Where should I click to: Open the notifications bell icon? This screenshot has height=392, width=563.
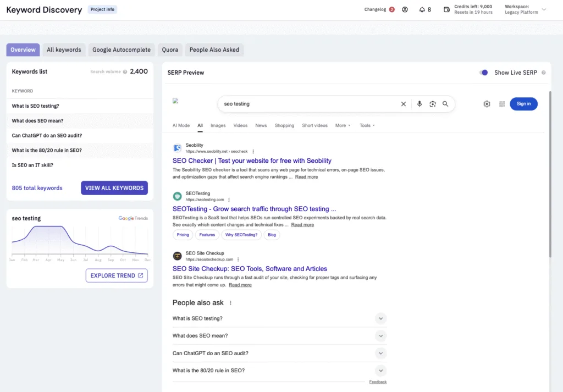(422, 9)
